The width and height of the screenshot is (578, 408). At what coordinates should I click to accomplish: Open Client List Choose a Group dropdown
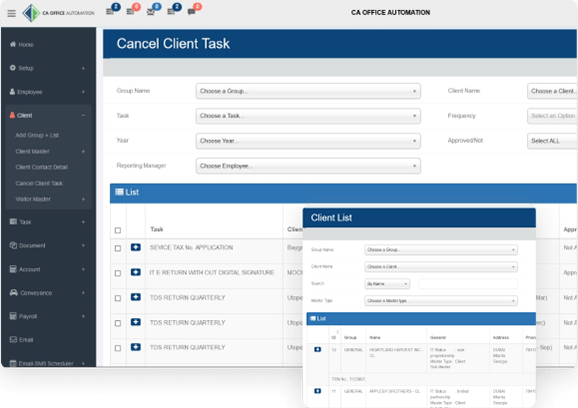pyautogui.click(x=441, y=250)
